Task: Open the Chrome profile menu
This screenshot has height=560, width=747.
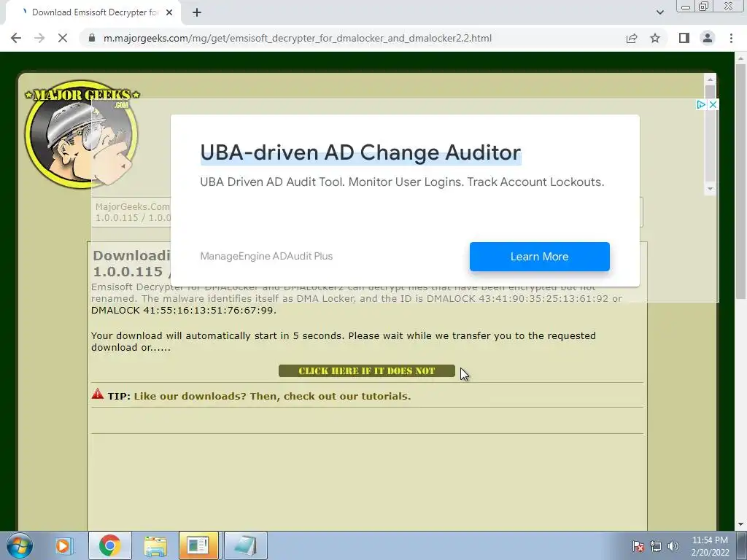Action: point(708,38)
